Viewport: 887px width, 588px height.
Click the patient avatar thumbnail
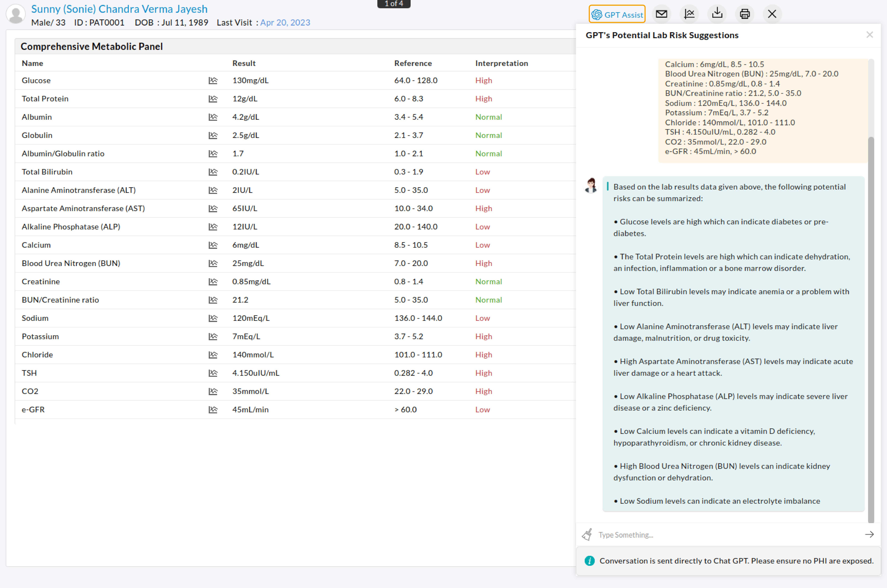pos(16,14)
